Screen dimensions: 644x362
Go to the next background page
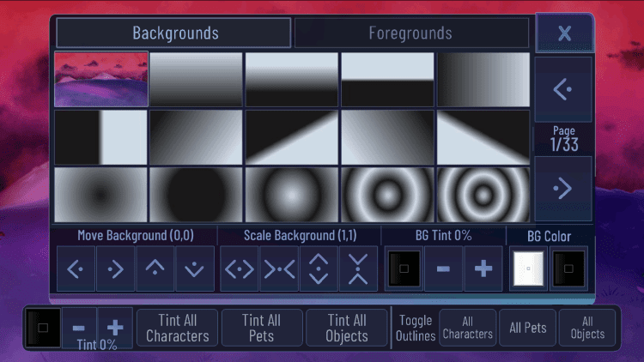pos(563,189)
